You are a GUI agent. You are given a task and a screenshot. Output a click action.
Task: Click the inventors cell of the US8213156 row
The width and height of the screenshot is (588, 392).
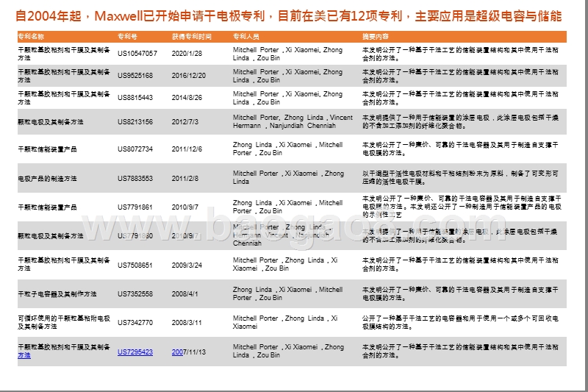293,121
